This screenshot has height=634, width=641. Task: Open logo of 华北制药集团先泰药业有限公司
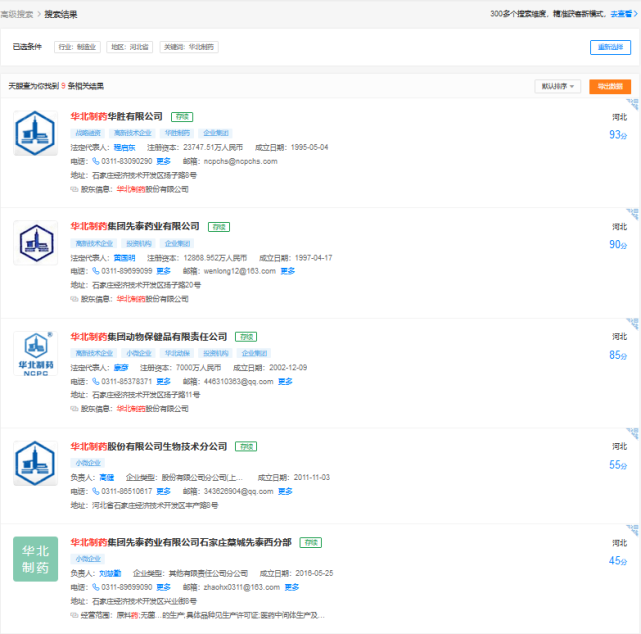coord(36,243)
